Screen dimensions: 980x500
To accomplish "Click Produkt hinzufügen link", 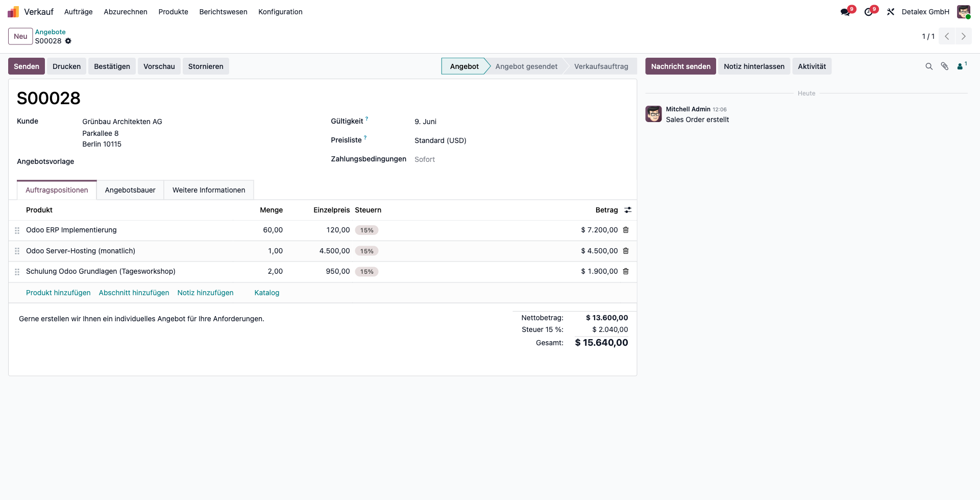I will pos(58,293).
